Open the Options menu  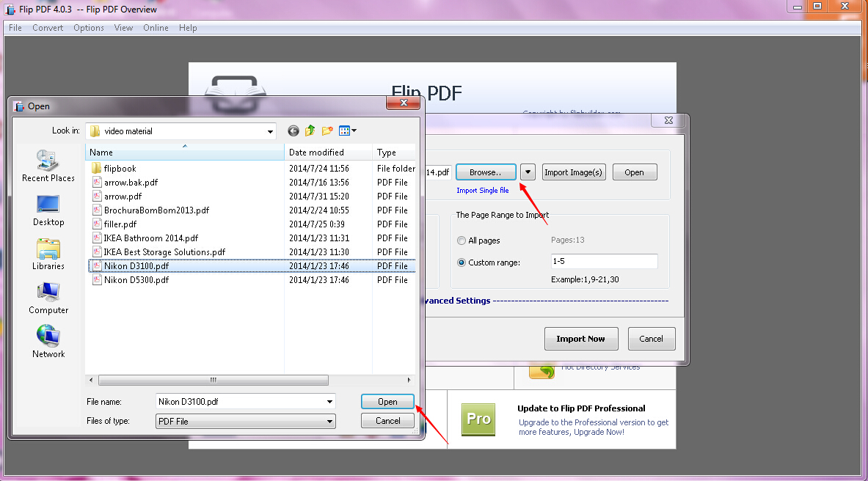tap(89, 28)
